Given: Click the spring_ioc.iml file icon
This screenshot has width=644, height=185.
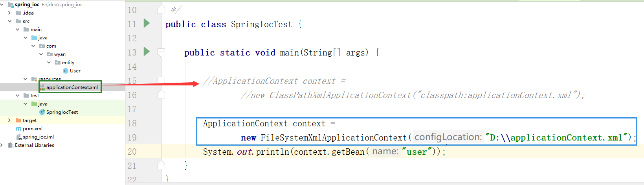Looking at the screenshot, I should click(18, 137).
